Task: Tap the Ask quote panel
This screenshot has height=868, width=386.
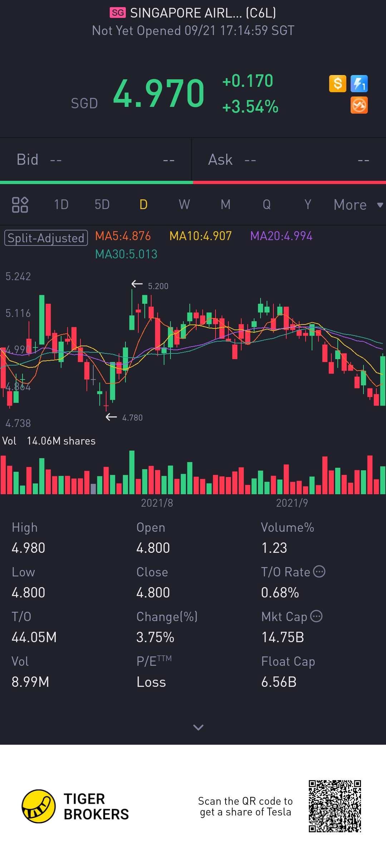Action: click(289, 160)
